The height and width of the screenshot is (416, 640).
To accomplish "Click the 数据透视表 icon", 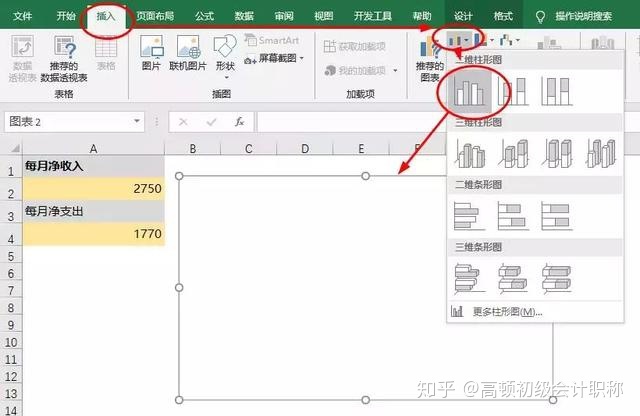I will coord(22,58).
